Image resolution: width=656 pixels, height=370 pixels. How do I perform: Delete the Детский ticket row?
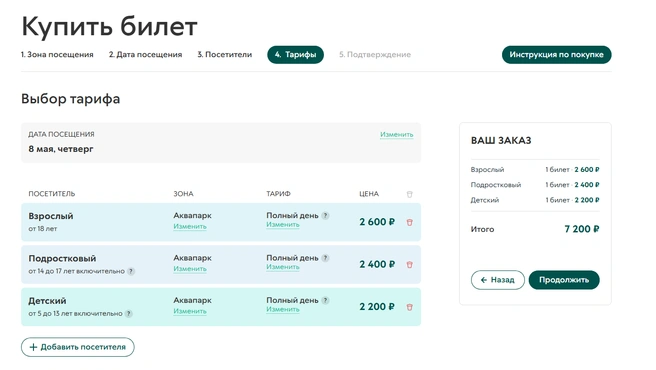point(410,307)
